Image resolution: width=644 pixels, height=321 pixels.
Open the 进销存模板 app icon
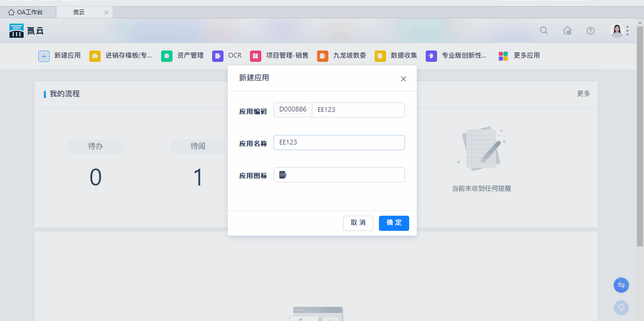(x=95, y=56)
